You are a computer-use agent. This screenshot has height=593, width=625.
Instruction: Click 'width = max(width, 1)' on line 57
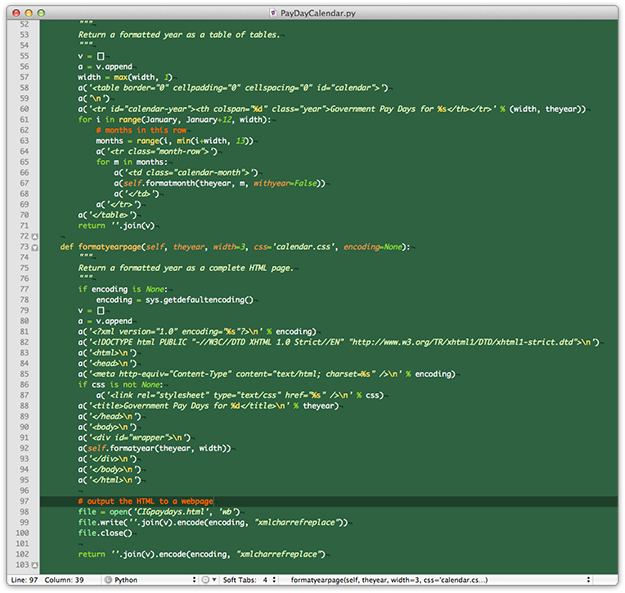pos(125,77)
